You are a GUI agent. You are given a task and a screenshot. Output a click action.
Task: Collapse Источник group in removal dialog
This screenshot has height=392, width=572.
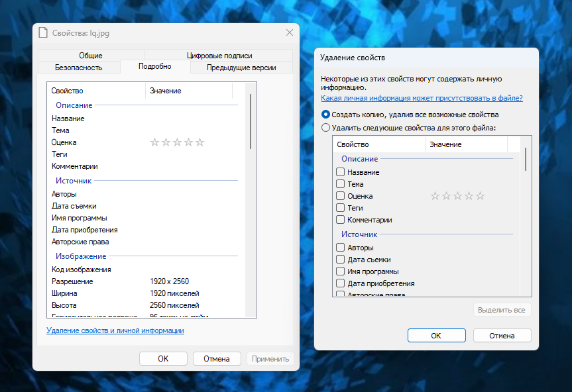pyautogui.click(x=359, y=234)
